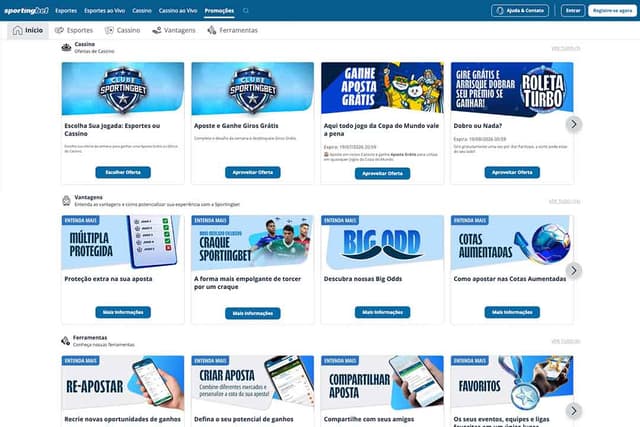This screenshot has height=427, width=640.
Task: Open Cassino ao Vivo menu item
Action: click(x=178, y=11)
